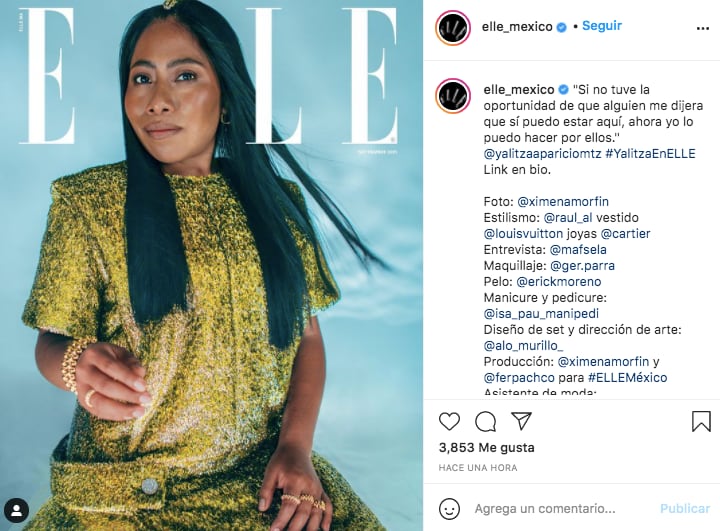The image size is (720, 531).
Task: Show tagged people icon on photo
Action: point(17,510)
